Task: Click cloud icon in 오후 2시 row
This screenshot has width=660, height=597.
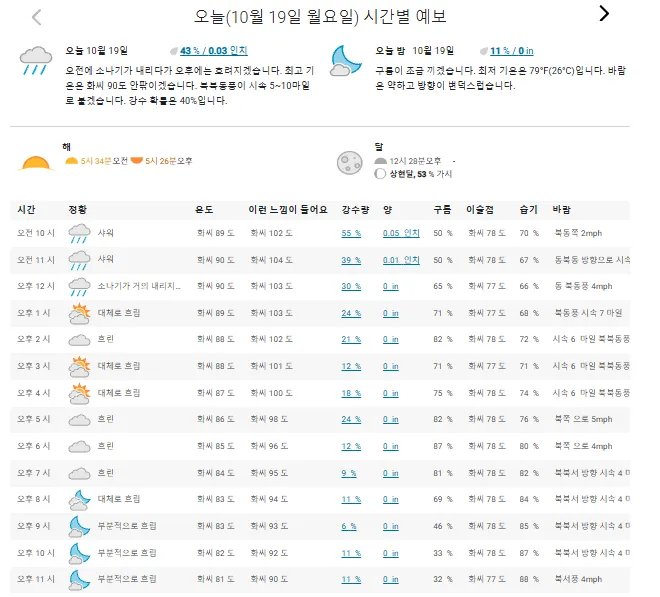Action: 80,340
